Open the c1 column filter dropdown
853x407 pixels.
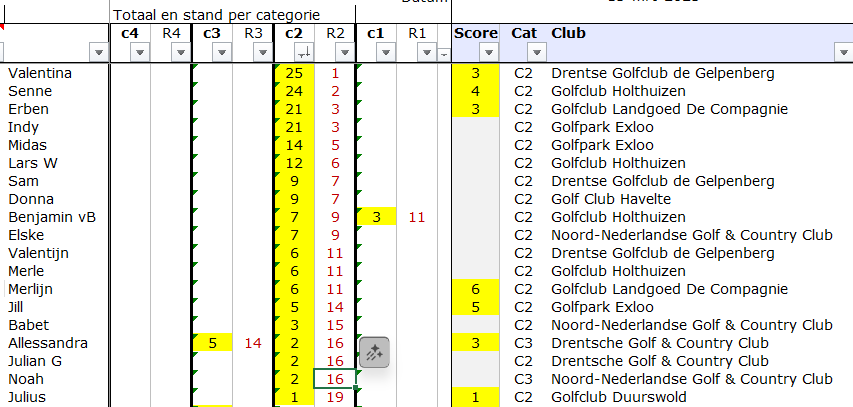coord(386,53)
